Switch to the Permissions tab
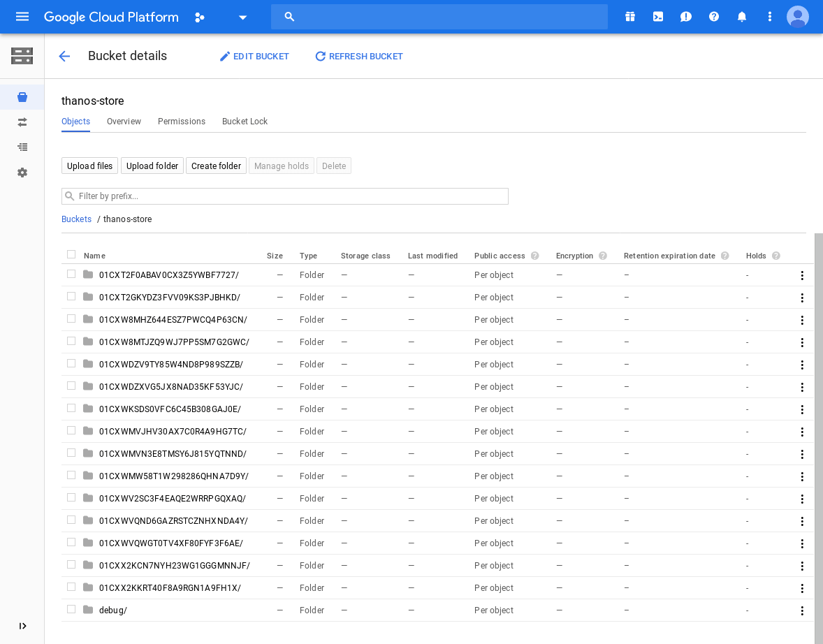 coord(182,122)
